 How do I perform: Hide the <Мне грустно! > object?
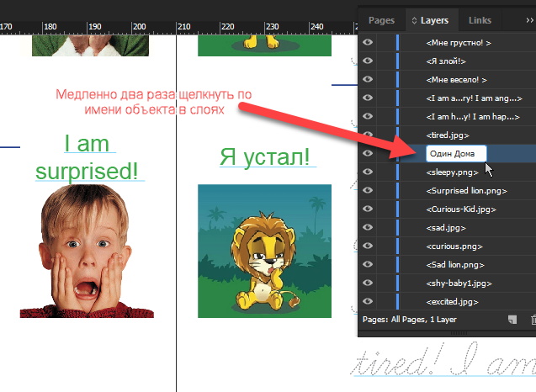[368, 42]
